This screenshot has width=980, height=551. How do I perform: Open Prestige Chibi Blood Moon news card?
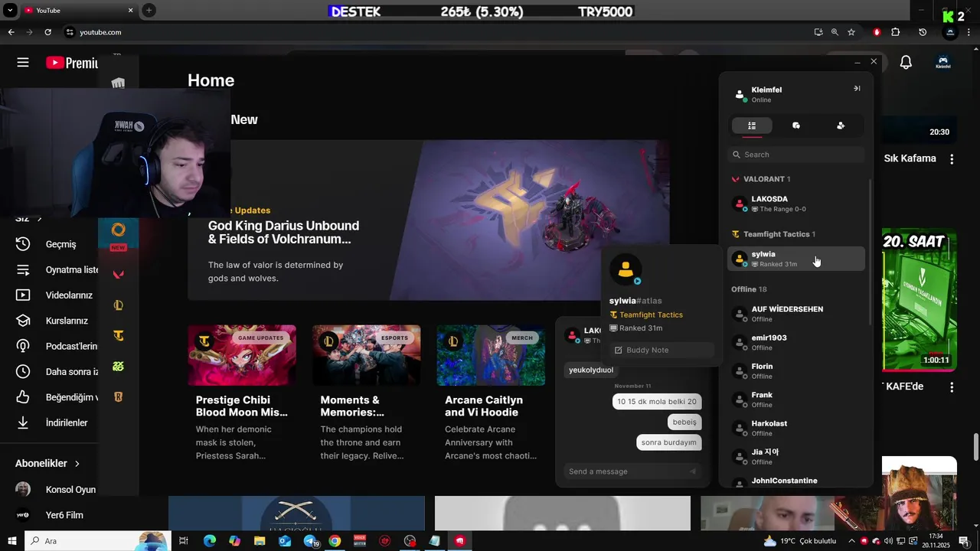click(242, 393)
